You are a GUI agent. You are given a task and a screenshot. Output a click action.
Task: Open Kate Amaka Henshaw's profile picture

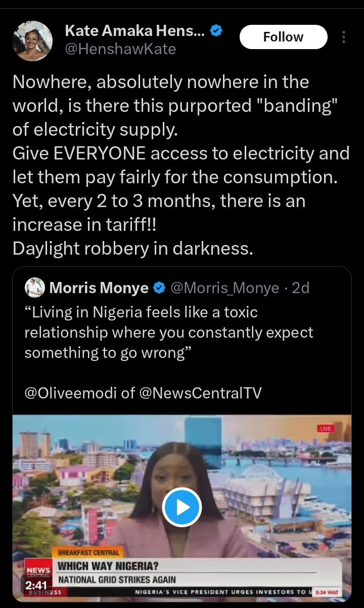[32, 41]
